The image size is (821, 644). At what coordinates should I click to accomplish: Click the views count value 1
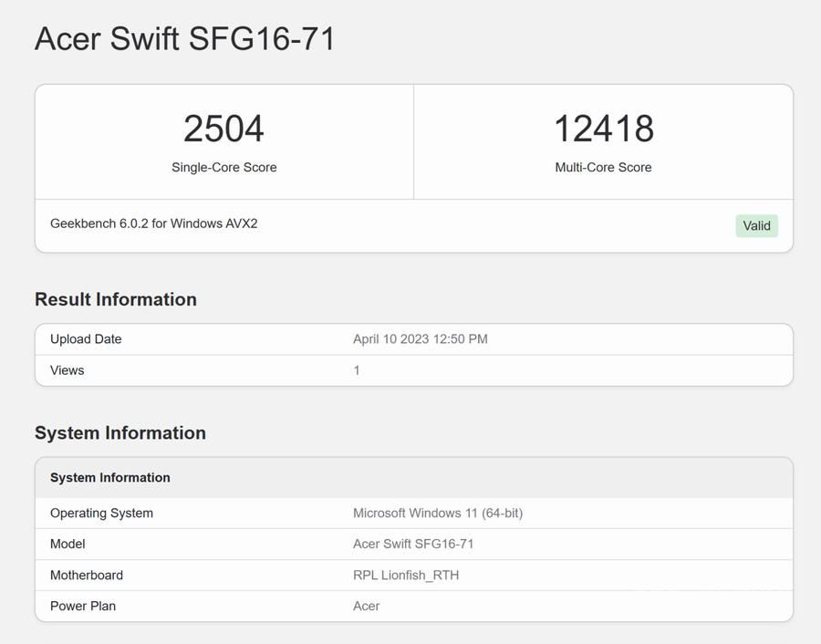tap(357, 370)
